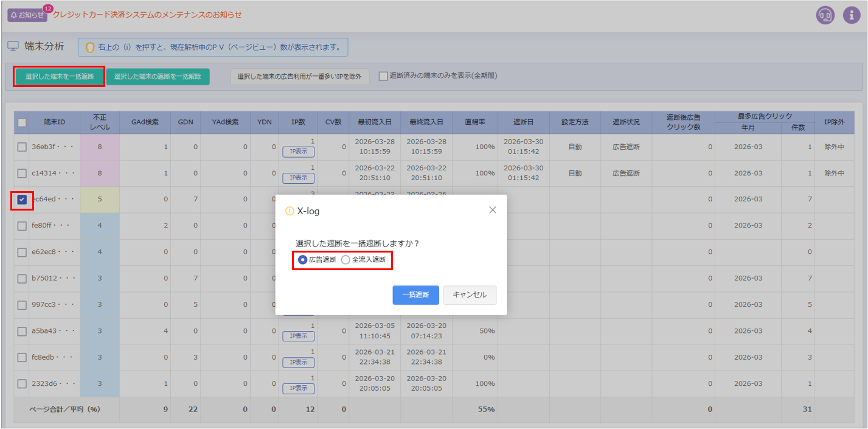Screen dimensions: 868x429
Task: Sort by 不正レベル column header
Action: [x=100, y=122]
